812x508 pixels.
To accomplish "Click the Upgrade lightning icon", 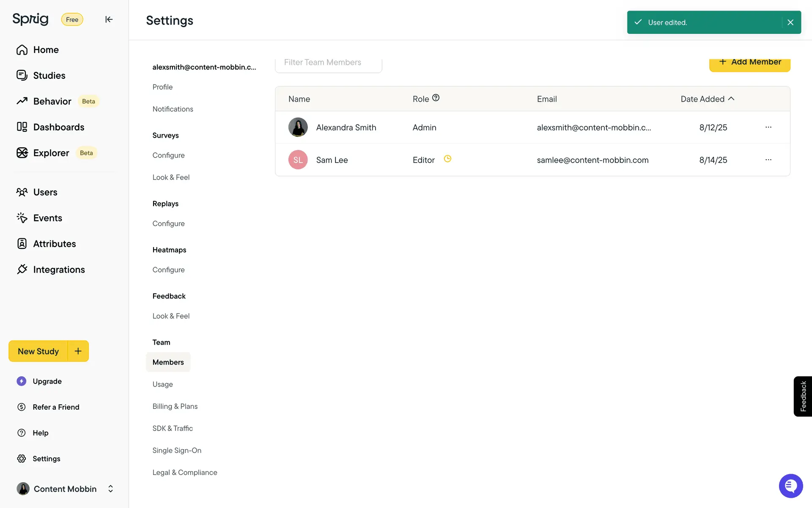I will (22, 381).
